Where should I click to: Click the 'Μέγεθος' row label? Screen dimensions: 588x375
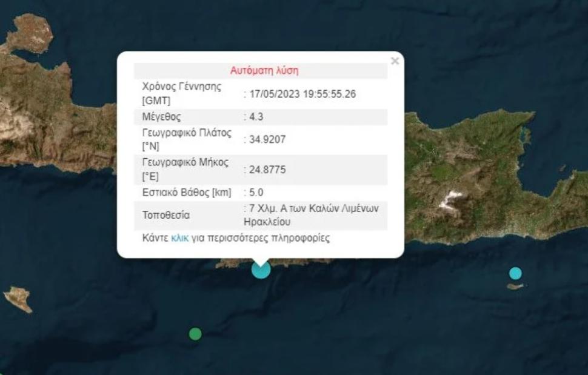click(x=161, y=117)
